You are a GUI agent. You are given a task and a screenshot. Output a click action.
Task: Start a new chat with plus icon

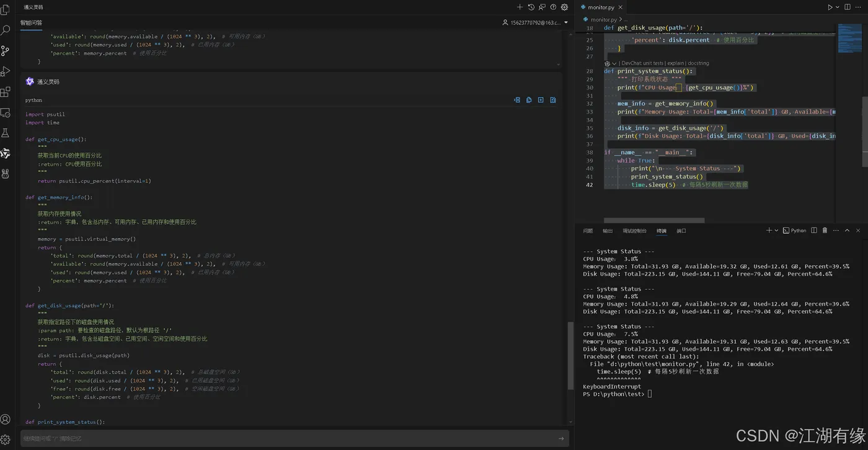[520, 7]
